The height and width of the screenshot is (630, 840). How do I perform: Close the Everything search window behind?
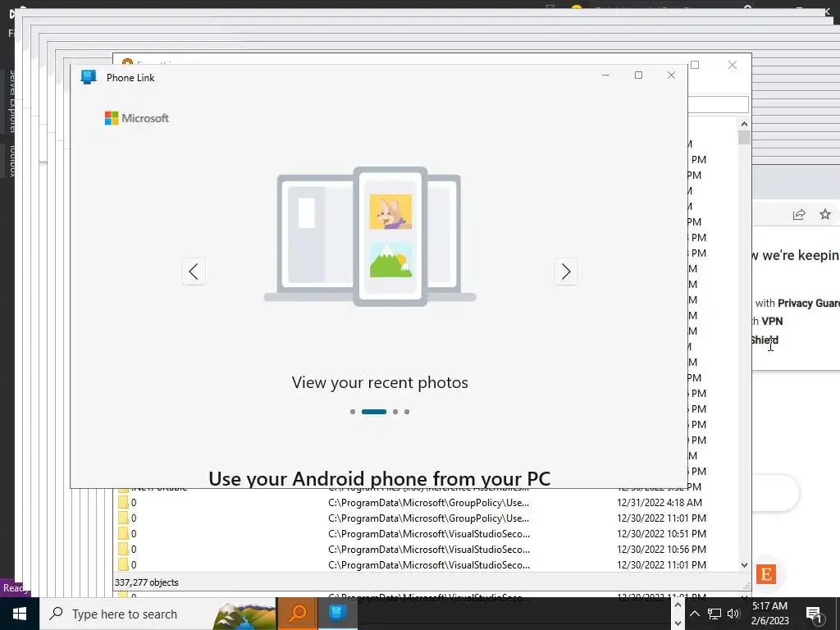733,65
